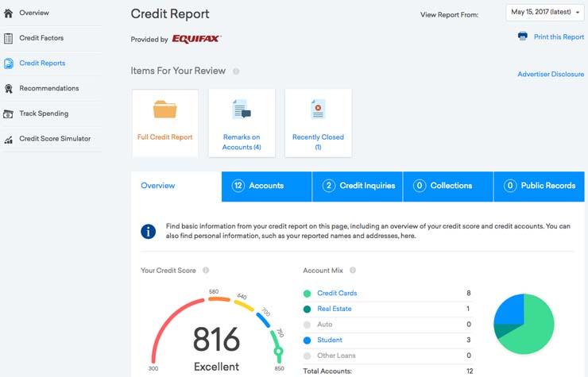Click the gray Other Loans legend dot
Screen dimensions: 588x377
(x=308, y=356)
